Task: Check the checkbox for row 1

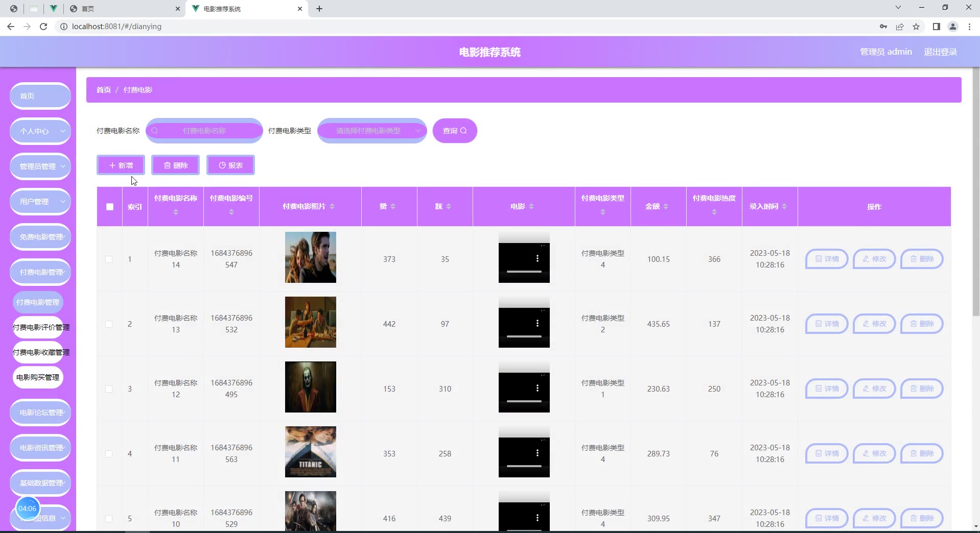Action: click(x=109, y=259)
